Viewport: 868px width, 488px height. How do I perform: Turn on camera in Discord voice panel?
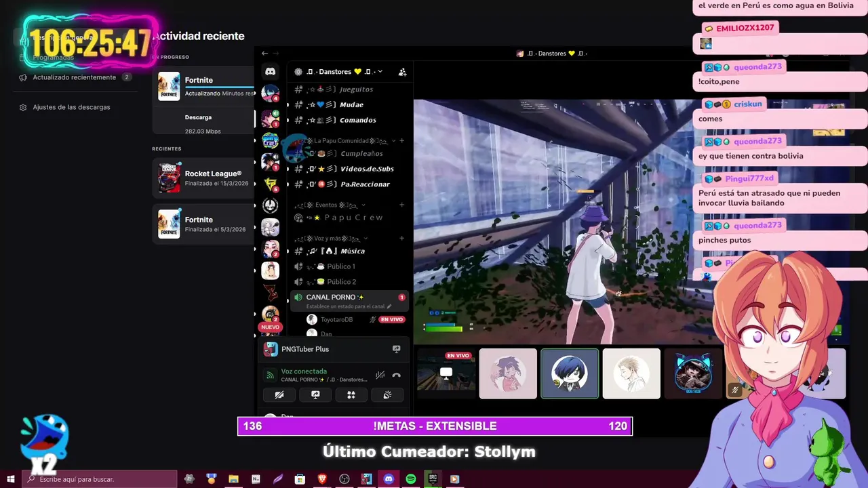pyautogui.click(x=279, y=394)
